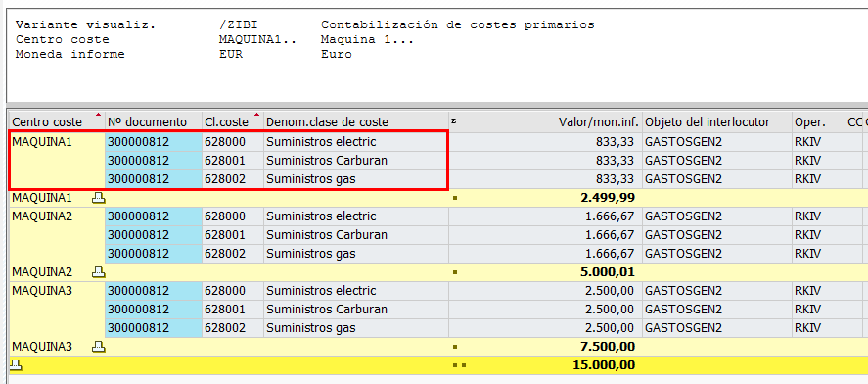
Task: Click the sort triangle in Cl.coste header
Action: (256, 115)
